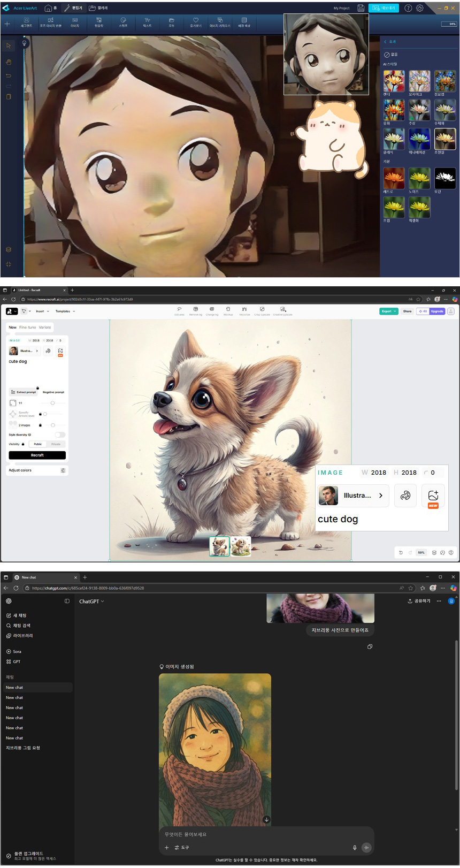Expand the Recraft Templates dropdown
This screenshot has width=460, height=868.
point(65,311)
